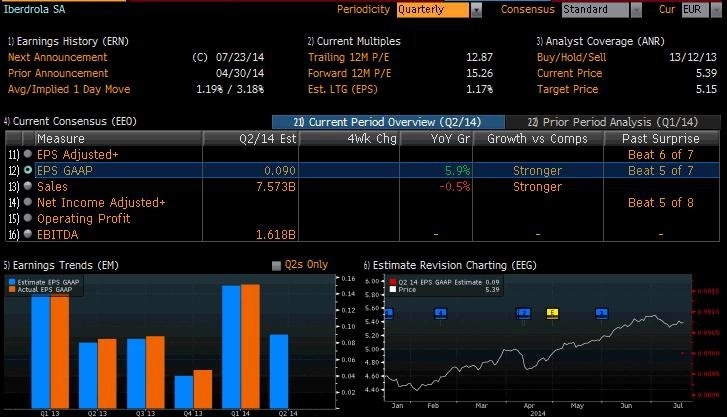Click Stronger in the Sales row

pos(537,186)
